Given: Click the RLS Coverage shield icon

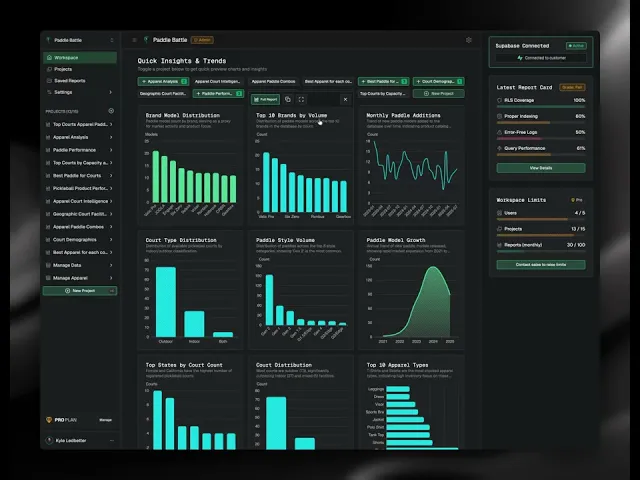Looking at the screenshot, I should click(499, 100).
